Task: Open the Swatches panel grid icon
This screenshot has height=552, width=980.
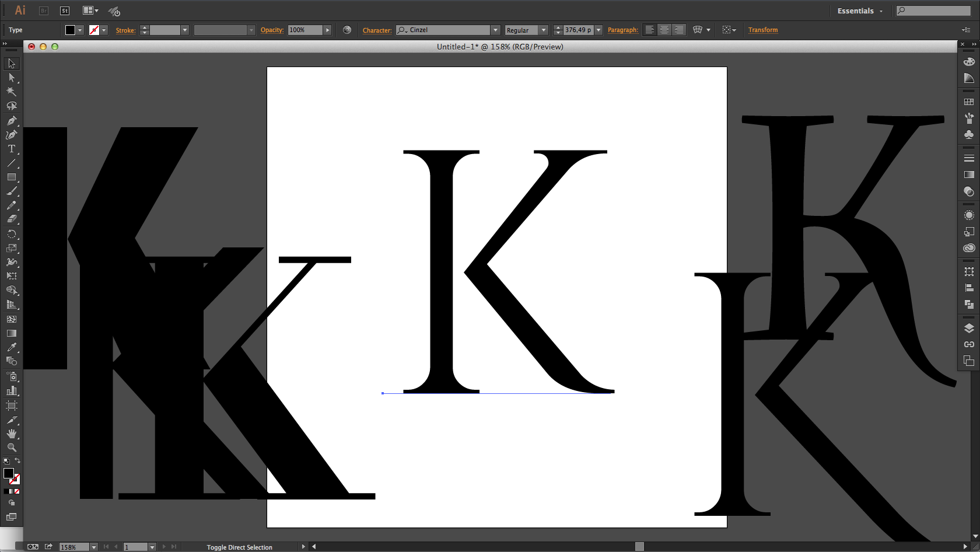Action: point(969,102)
